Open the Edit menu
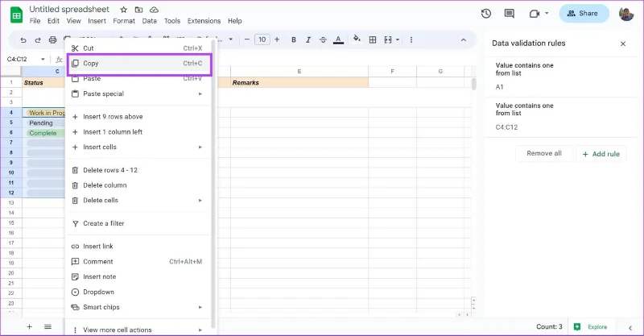The width and height of the screenshot is (644, 336). [53, 21]
